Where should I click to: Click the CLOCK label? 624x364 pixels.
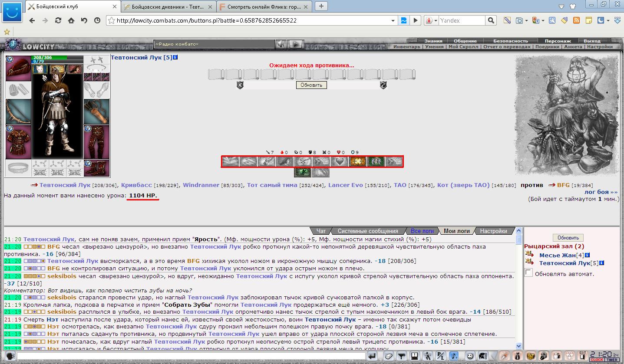click(596, 360)
